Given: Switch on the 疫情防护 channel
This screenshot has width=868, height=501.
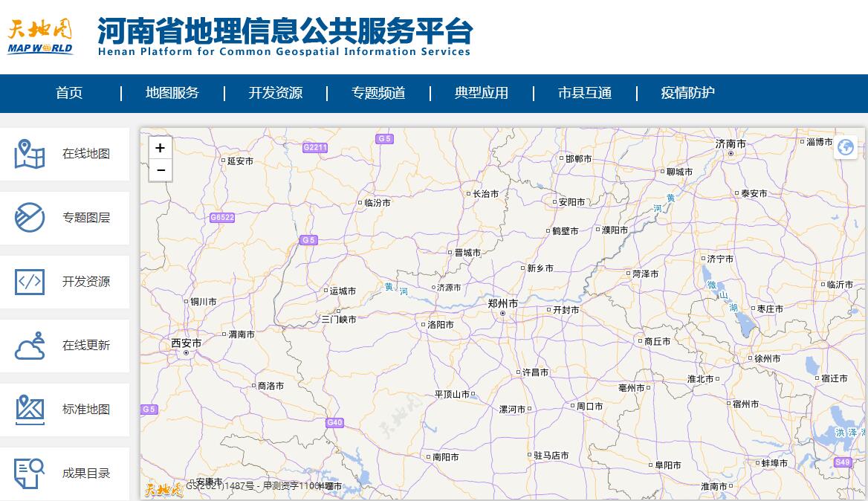Looking at the screenshot, I should click(x=687, y=93).
